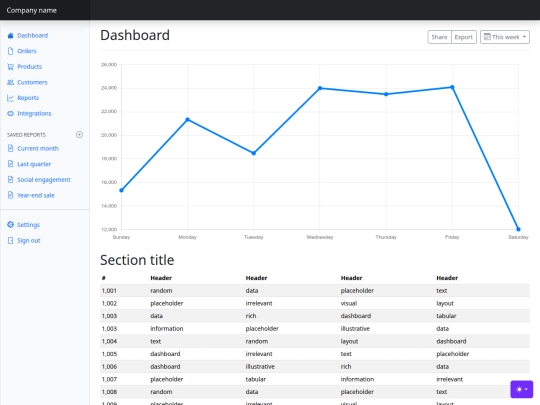Click 'layout' in row 1,004

click(350, 341)
